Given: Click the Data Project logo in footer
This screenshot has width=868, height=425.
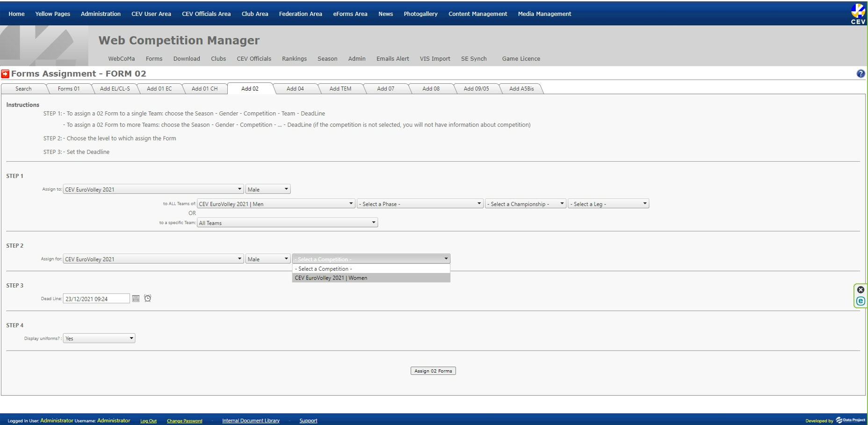Looking at the screenshot, I should pyautogui.click(x=850, y=420).
